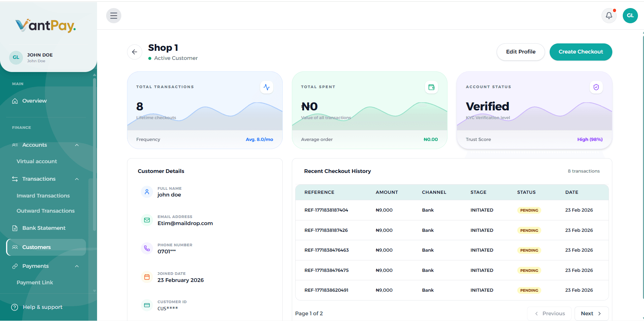Click the back arrow beside Shop 1
The height and width of the screenshot is (321, 644).
click(134, 52)
